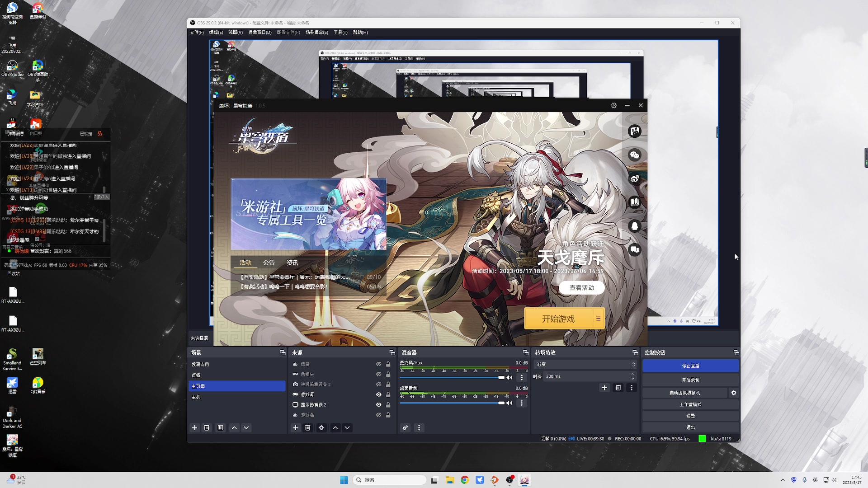This screenshot has height=488, width=868.
Task: Open the 渐变 transition dropdown
Action: 586,364
